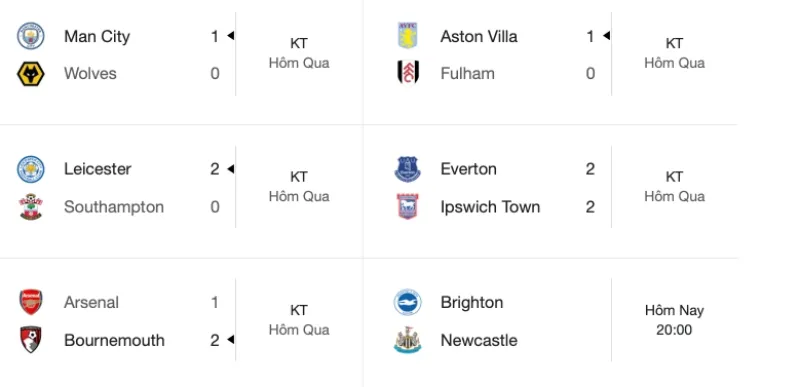The image size is (800, 387).
Task: Click the Leicester club crest
Action: (31, 169)
